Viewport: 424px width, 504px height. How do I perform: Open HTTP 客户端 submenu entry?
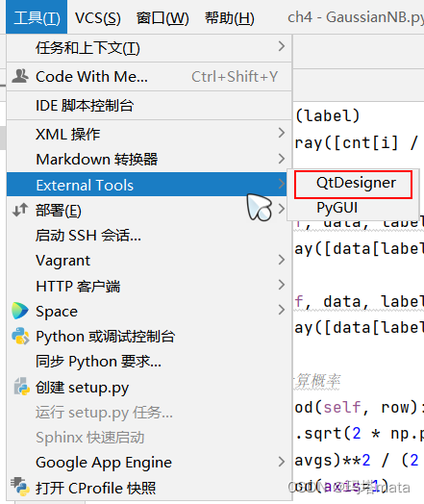pyautogui.click(x=149, y=286)
